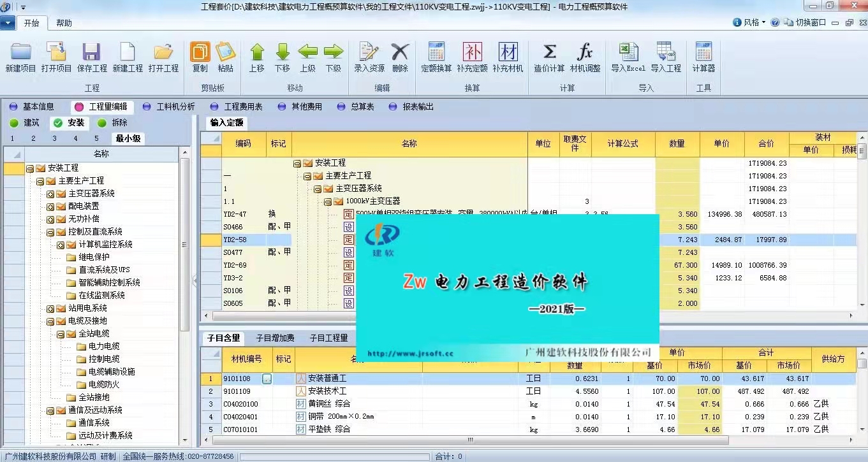Expand the 无功补偿 tree node
The image size is (868, 462).
click(x=50, y=219)
